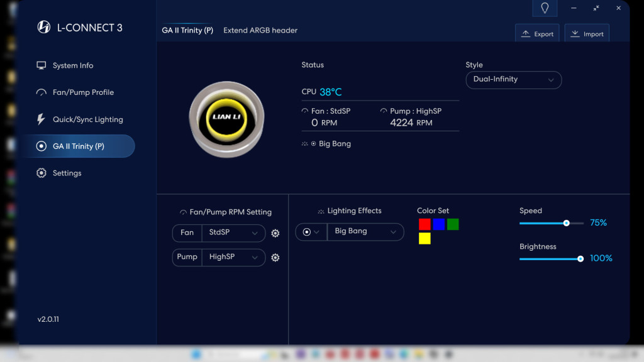Click the Export button
Screen dimensions: 644x362
[x=537, y=34]
